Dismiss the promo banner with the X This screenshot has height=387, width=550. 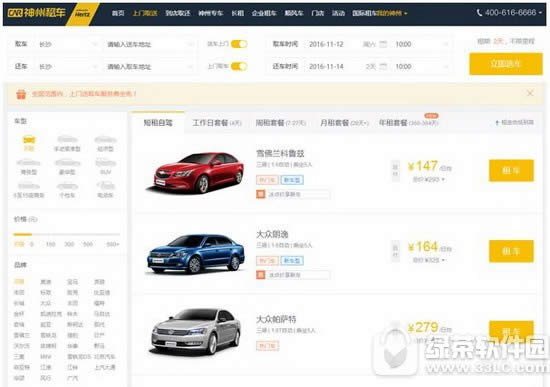(530, 93)
